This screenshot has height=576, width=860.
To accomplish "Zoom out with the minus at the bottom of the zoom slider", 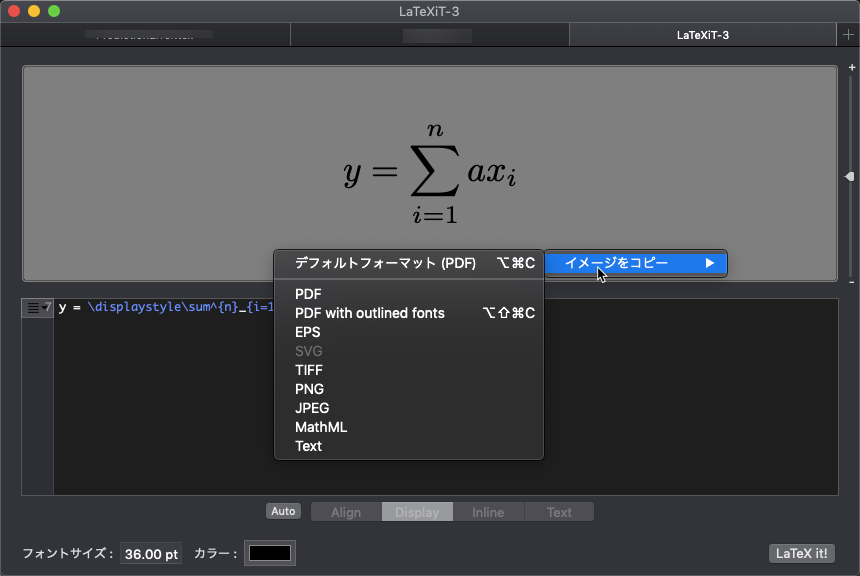I will 852,282.
